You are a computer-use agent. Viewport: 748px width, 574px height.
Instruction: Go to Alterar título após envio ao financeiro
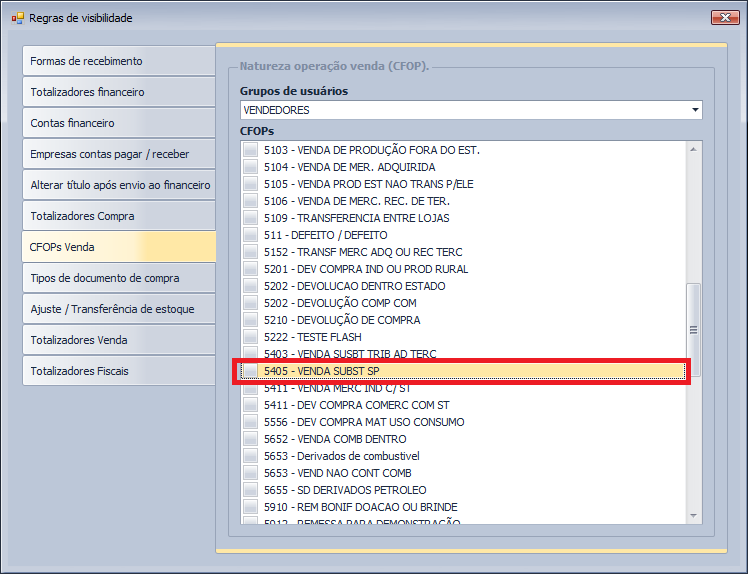[119, 185]
